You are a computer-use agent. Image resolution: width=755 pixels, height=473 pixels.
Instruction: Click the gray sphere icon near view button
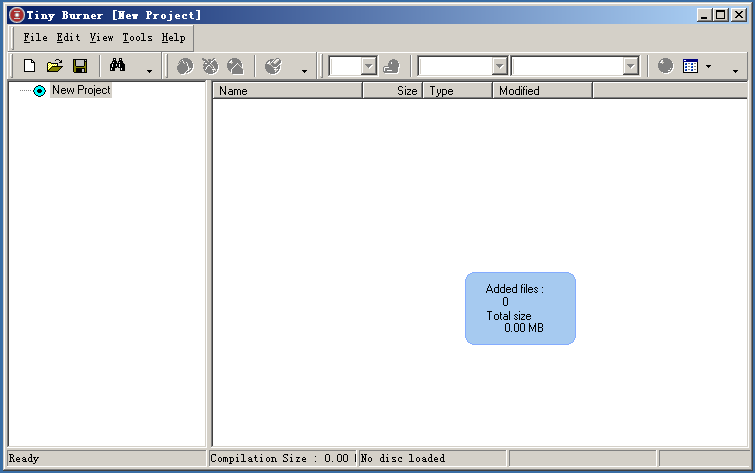click(x=665, y=66)
